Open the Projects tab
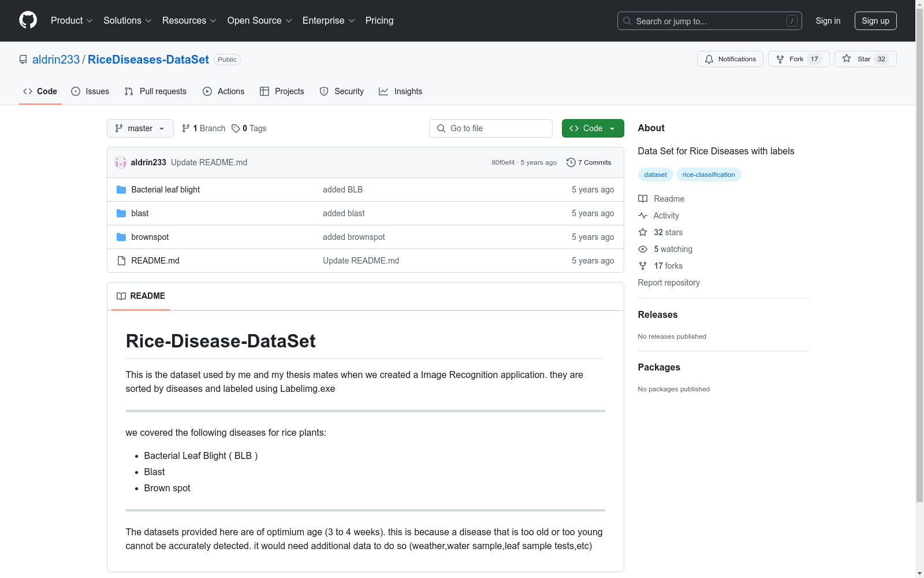Screen dimensions: 924x578 coord(282,91)
